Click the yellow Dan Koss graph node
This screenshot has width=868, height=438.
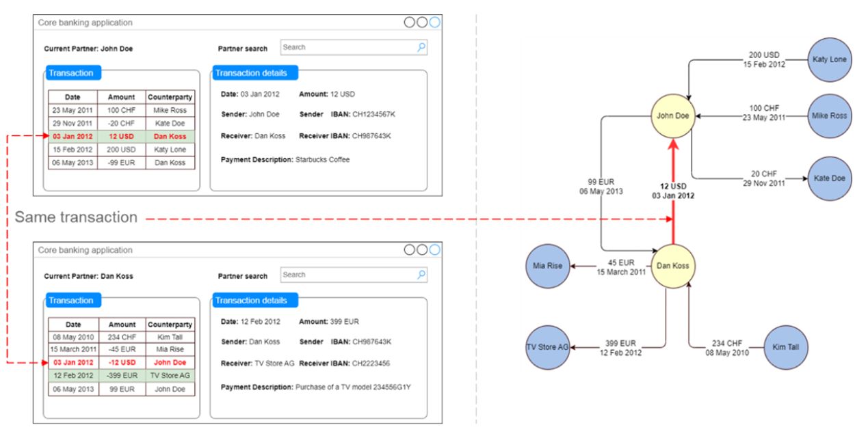click(x=673, y=266)
